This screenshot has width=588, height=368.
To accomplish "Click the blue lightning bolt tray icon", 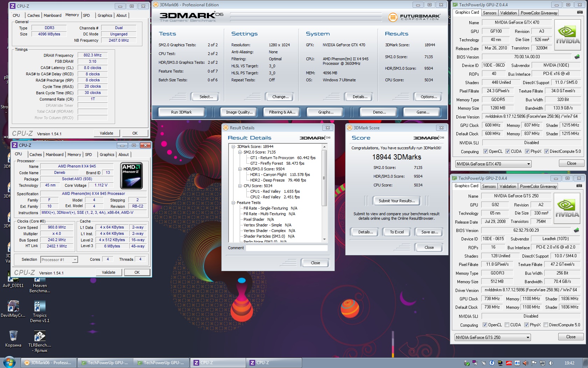I will [492, 363].
